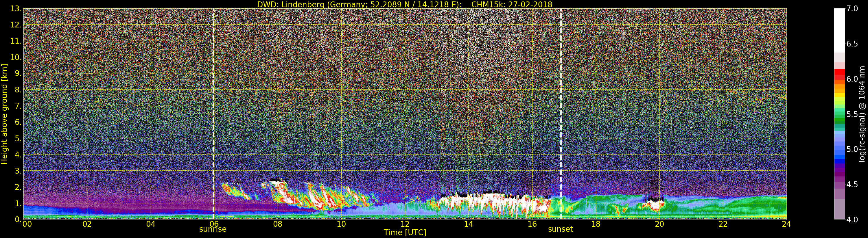Click the height axis tick label "1."
The width and height of the screenshot is (868, 238).
coord(18,203)
